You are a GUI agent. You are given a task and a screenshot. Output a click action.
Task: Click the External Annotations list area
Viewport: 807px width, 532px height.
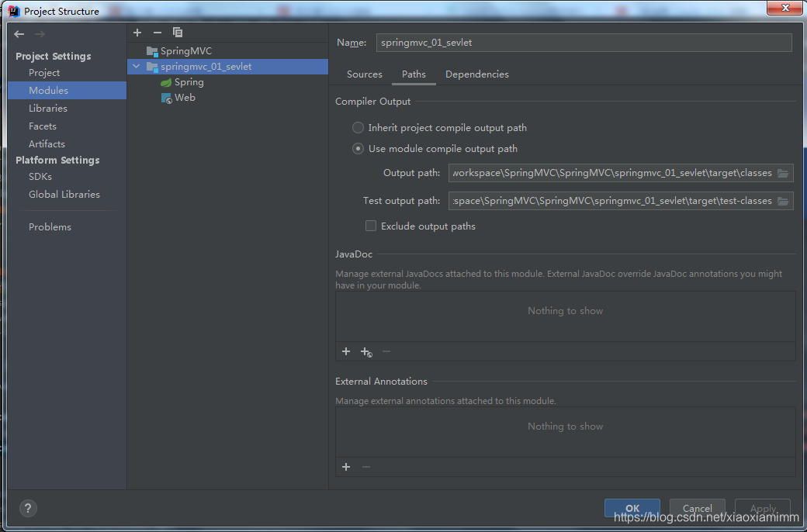click(565, 432)
